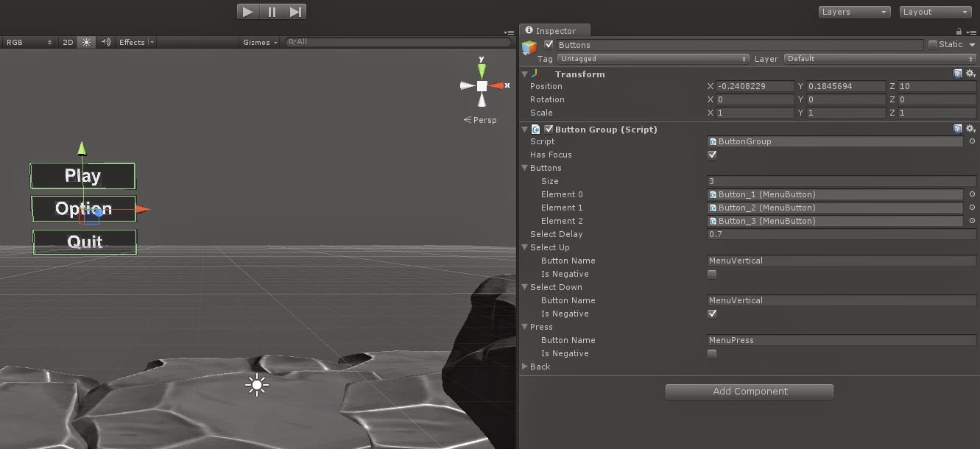
Task: Open the Tag Untagged dropdown
Action: [653, 59]
